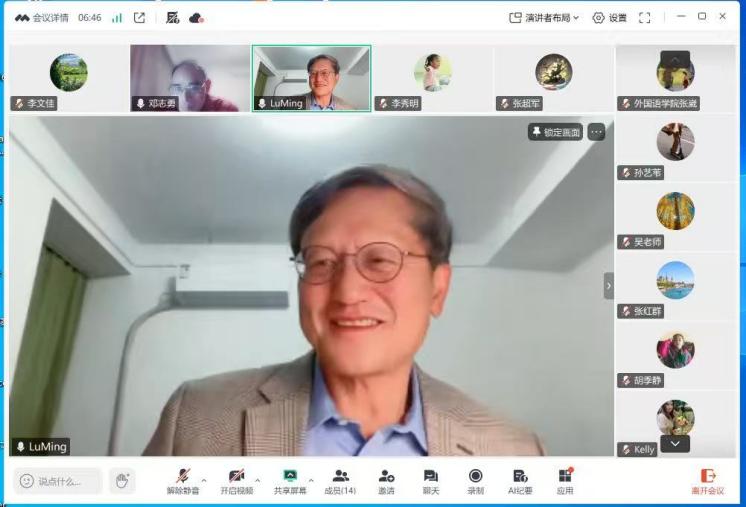This screenshot has width=746, height=507.
Task: Open Settings (设置) in the top bar
Action: (x=609, y=17)
